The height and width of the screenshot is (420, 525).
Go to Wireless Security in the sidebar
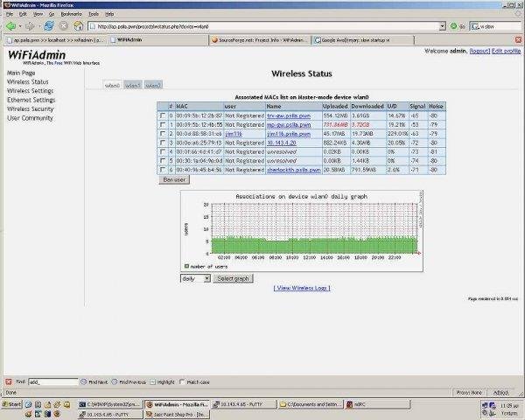pos(30,108)
